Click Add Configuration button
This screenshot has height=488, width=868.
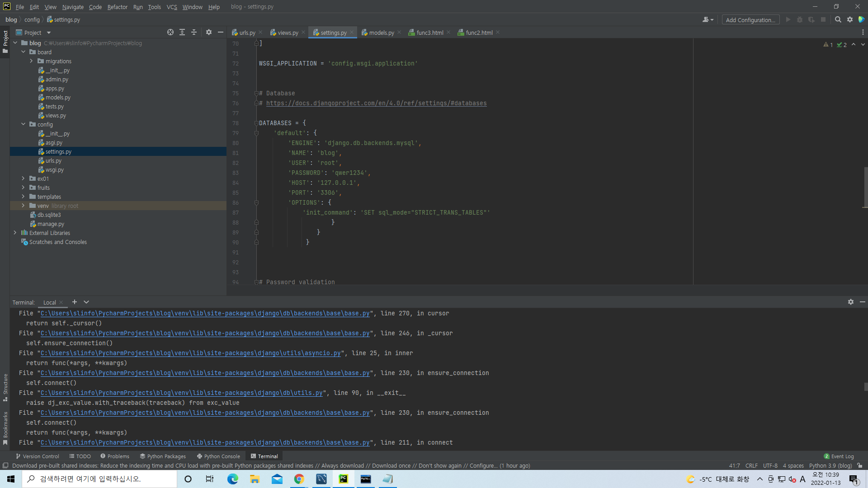pyautogui.click(x=750, y=20)
